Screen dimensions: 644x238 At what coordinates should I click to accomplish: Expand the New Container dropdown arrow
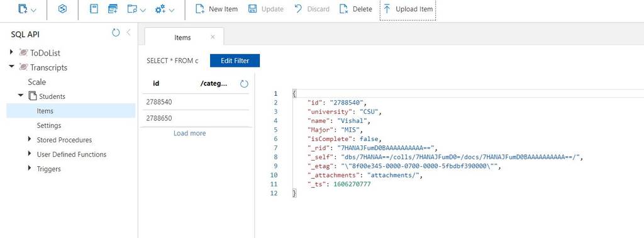pos(34,10)
